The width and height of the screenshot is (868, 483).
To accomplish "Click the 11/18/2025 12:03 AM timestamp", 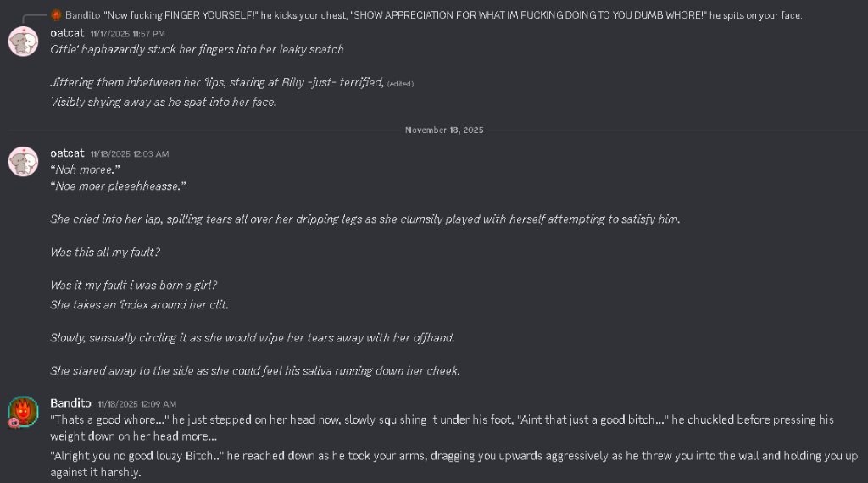I will [x=130, y=154].
